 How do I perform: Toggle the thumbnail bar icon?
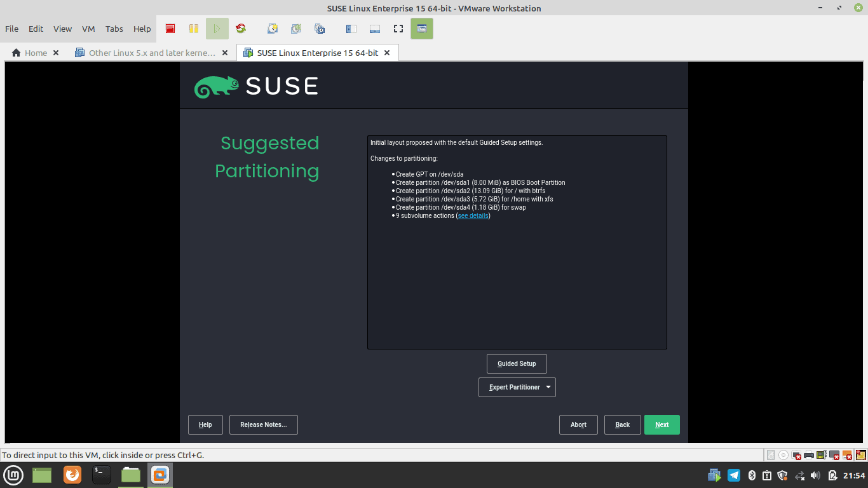375,29
